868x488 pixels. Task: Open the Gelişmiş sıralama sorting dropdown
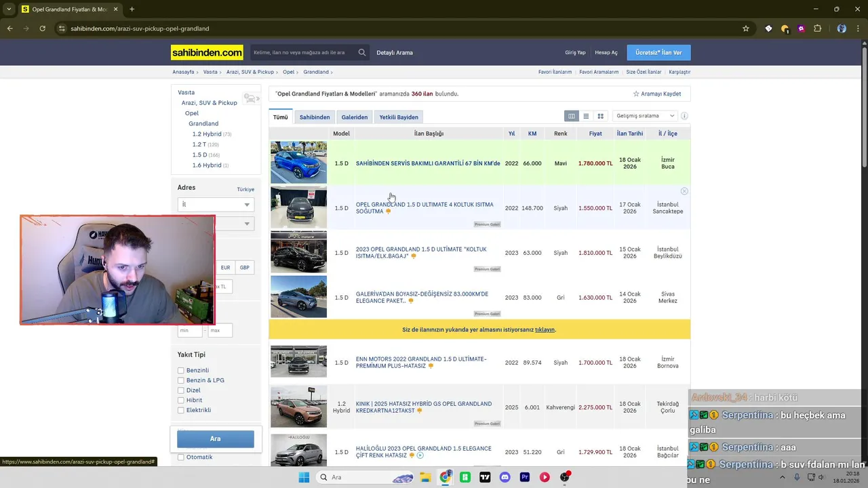pos(644,116)
